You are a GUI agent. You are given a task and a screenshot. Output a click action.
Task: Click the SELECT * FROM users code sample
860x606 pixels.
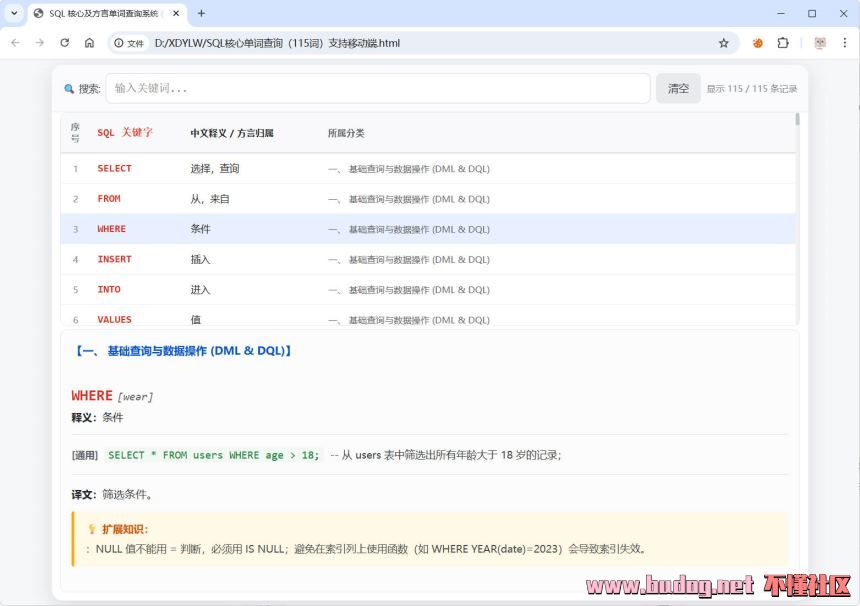click(213, 455)
